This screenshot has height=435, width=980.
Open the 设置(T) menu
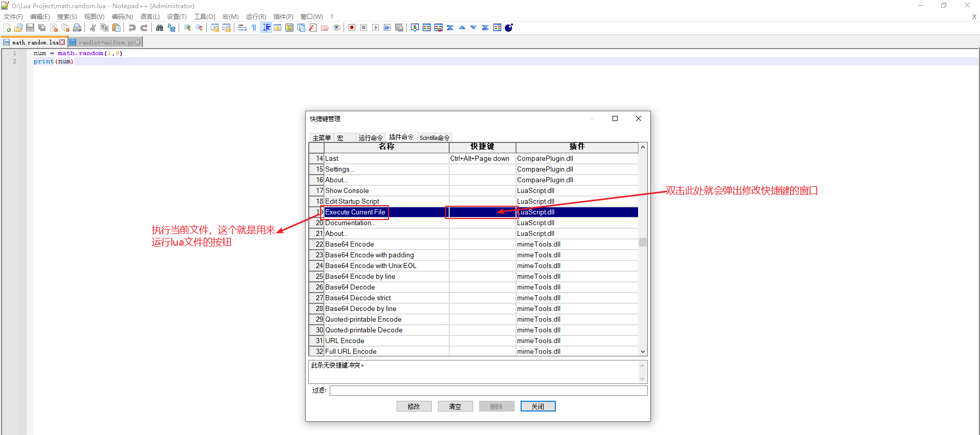pyautogui.click(x=177, y=17)
